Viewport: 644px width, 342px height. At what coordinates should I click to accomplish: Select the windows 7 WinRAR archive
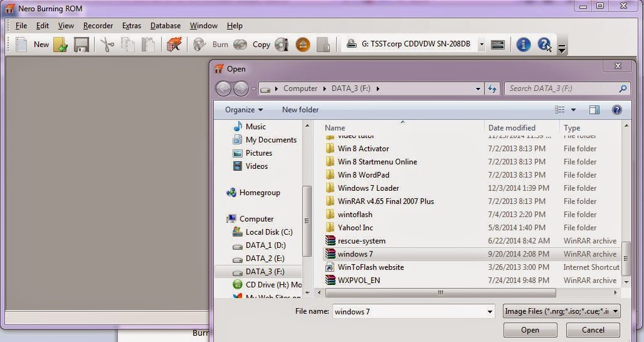pyautogui.click(x=472, y=254)
